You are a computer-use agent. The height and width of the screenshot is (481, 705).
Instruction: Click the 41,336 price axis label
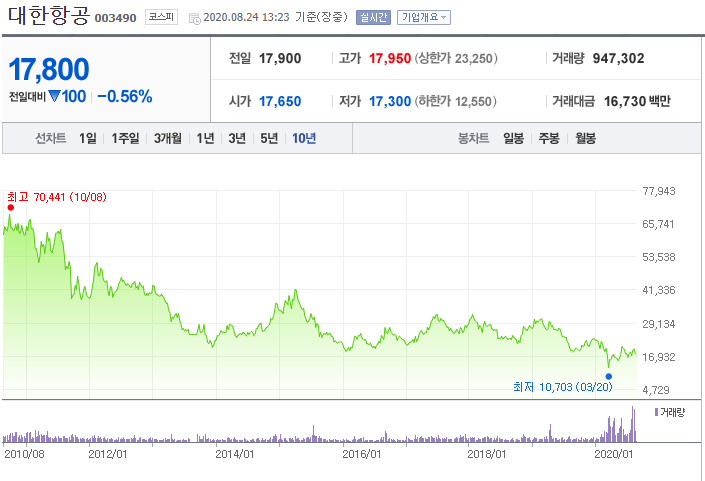[659, 290]
